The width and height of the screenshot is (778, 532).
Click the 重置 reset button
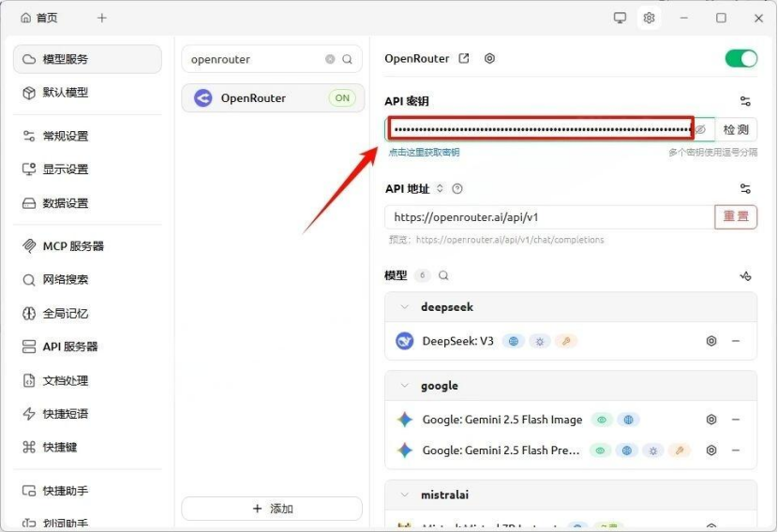[x=736, y=216]
